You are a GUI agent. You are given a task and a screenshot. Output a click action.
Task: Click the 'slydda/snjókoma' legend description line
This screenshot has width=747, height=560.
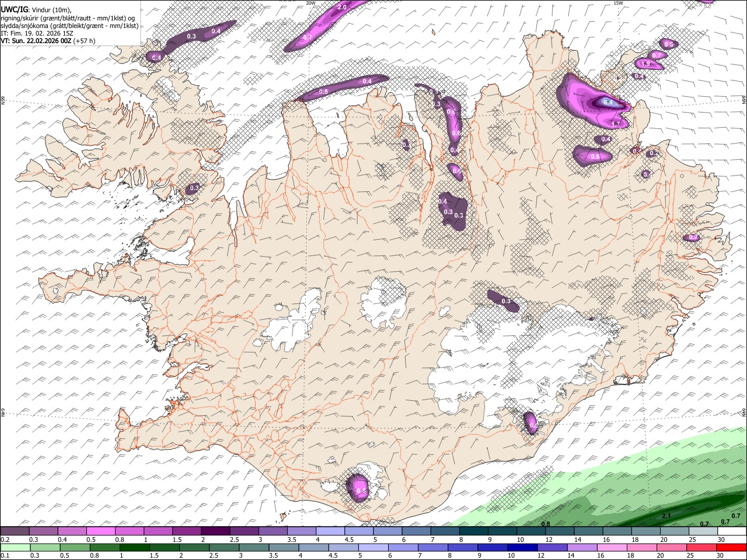tap(69, 26)
